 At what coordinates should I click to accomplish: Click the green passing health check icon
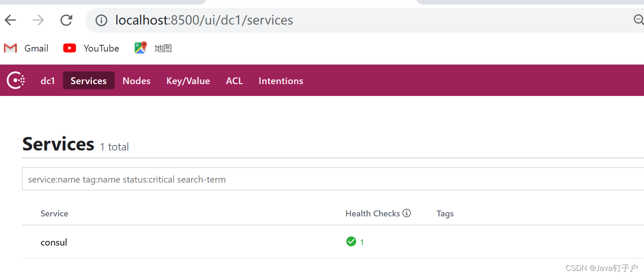coord(351,241)
